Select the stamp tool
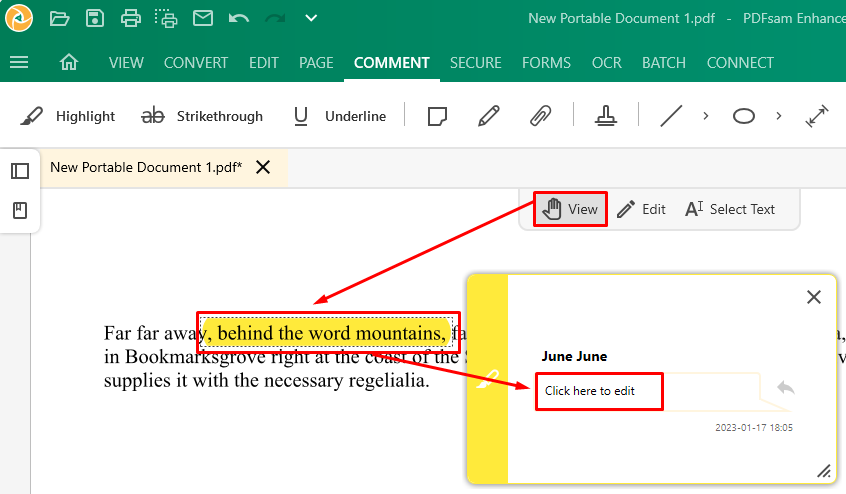This screenshot has height=494, width=846. tap(606, 116)
